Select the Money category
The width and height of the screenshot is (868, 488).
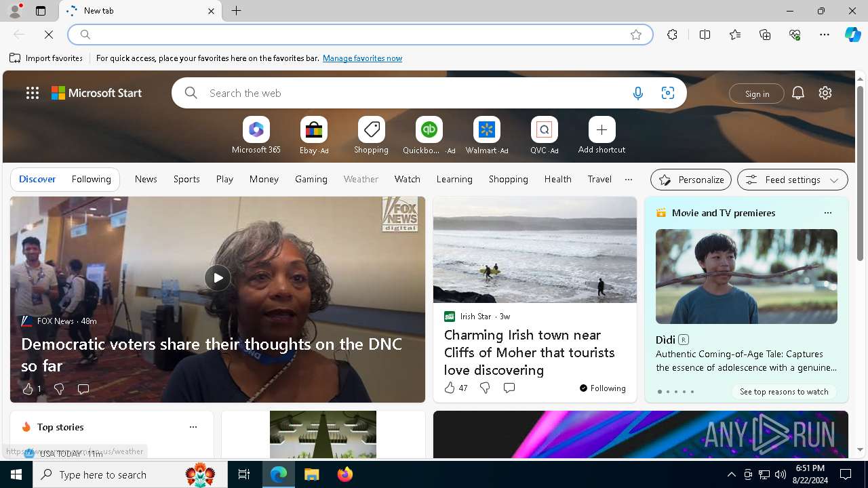[264, 180]
